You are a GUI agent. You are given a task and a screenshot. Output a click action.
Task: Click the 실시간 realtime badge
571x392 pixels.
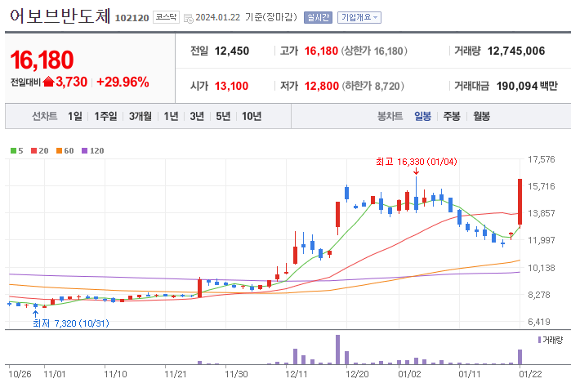[x=318, y=17]
